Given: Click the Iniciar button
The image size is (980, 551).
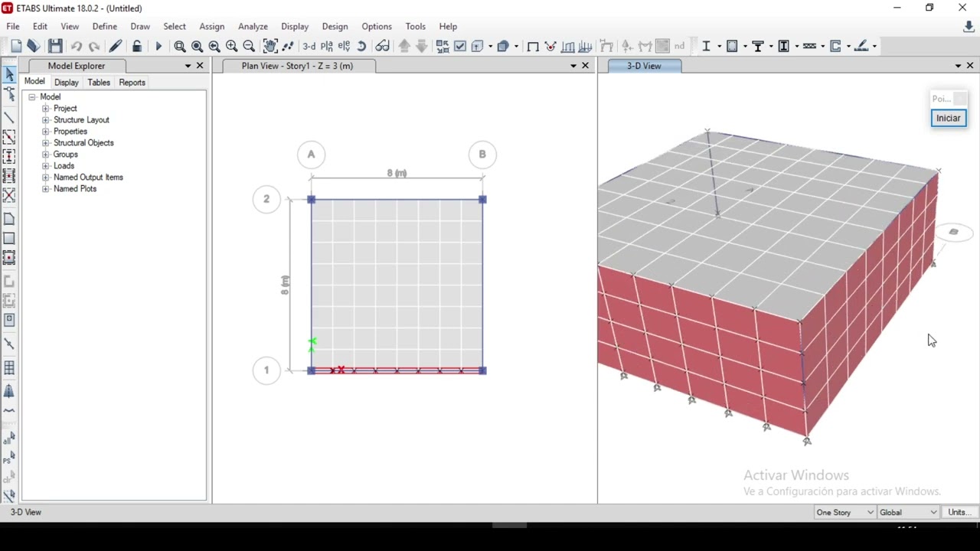Looking at the screenshot, I should (949, 118).
